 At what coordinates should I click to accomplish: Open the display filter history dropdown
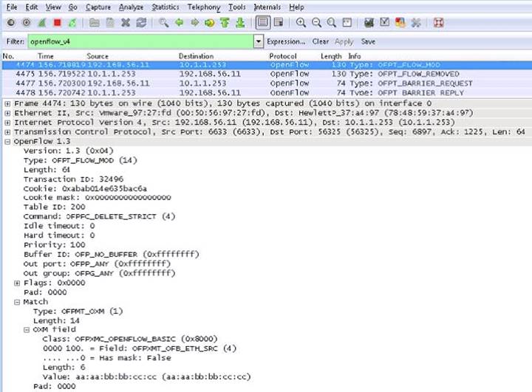(x=258, y=42)
